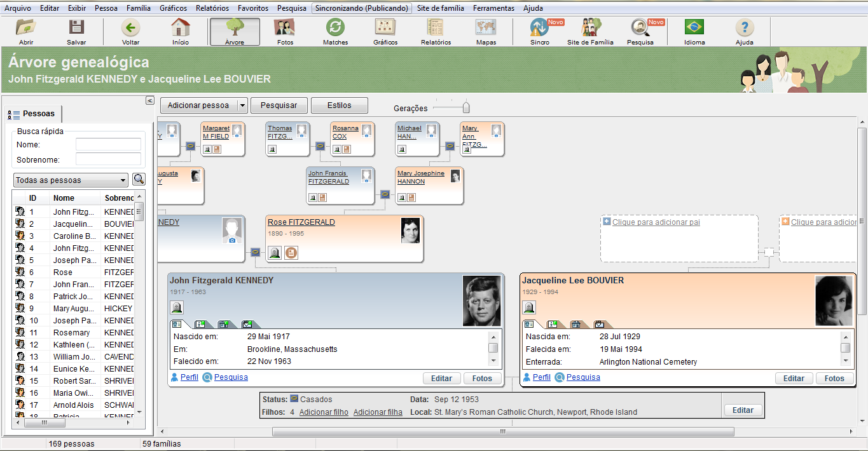Adjust the Gerações slider
Viewport: 868px width, 451px height.
pyautogui.click(x=465, y=108)
